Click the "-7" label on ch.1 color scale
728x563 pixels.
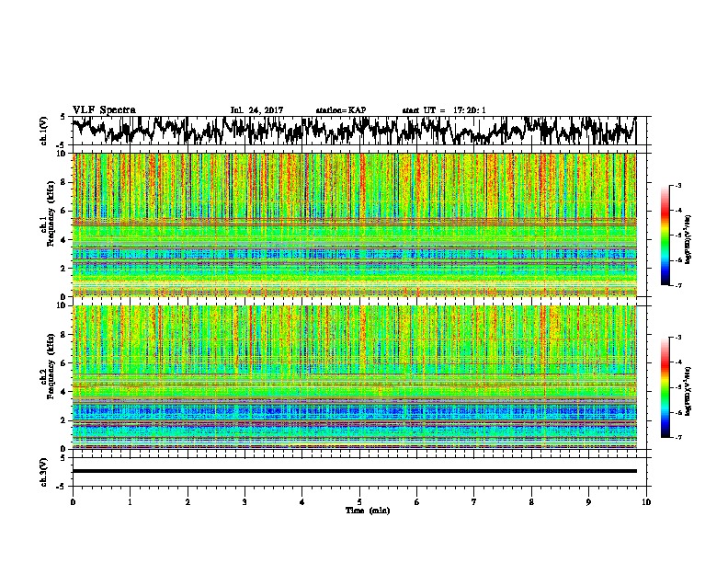(678, 285)
